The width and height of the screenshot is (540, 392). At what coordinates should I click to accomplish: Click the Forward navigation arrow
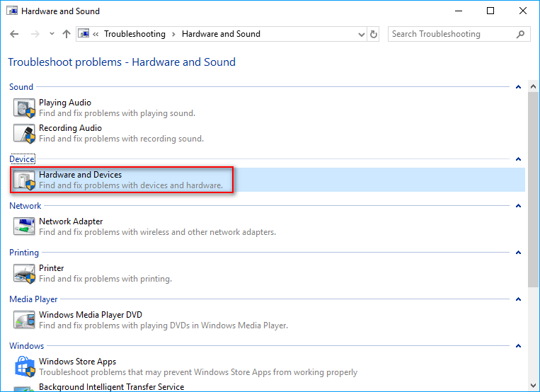click(35, 34)
